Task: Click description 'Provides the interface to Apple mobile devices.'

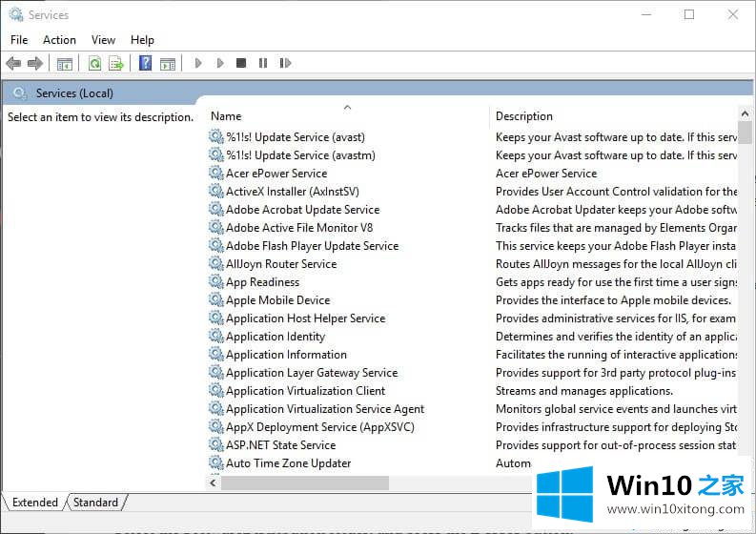Action: (x=613, y=300)
